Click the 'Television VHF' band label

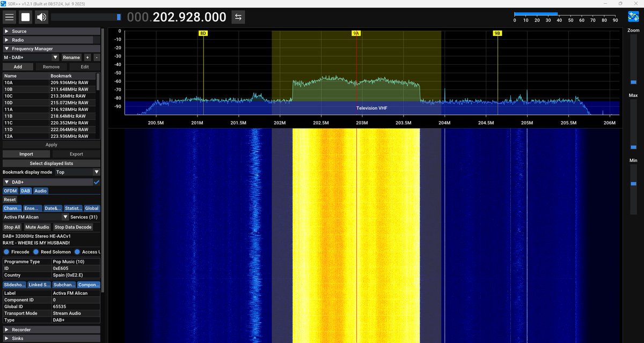point(371,108)
